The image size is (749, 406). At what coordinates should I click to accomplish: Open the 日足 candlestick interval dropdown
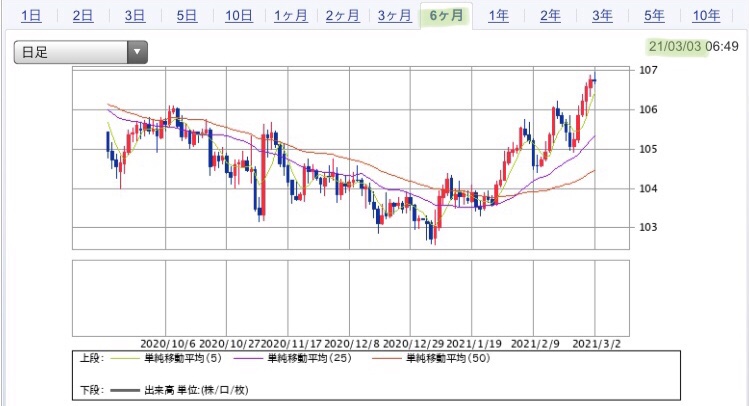pos(81,52)
